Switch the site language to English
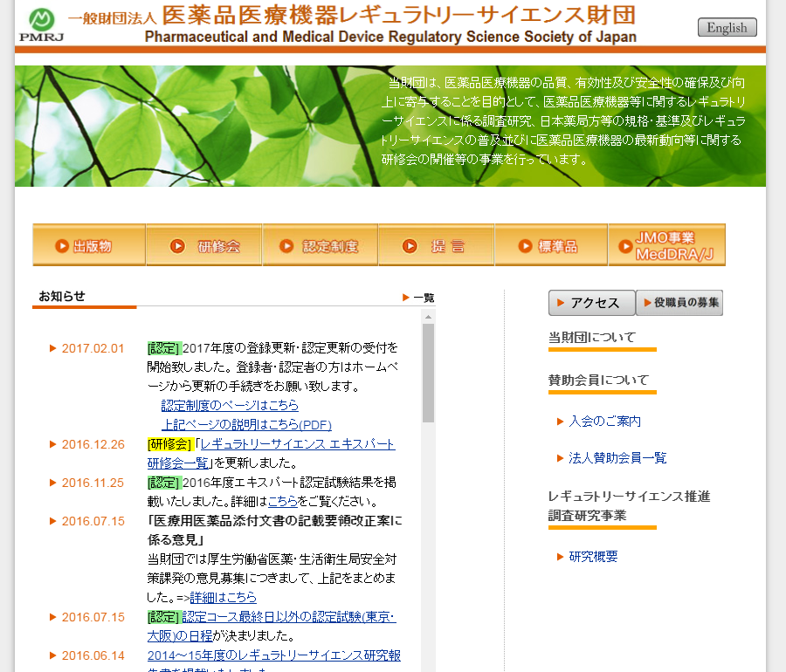 tap(727, 27)
